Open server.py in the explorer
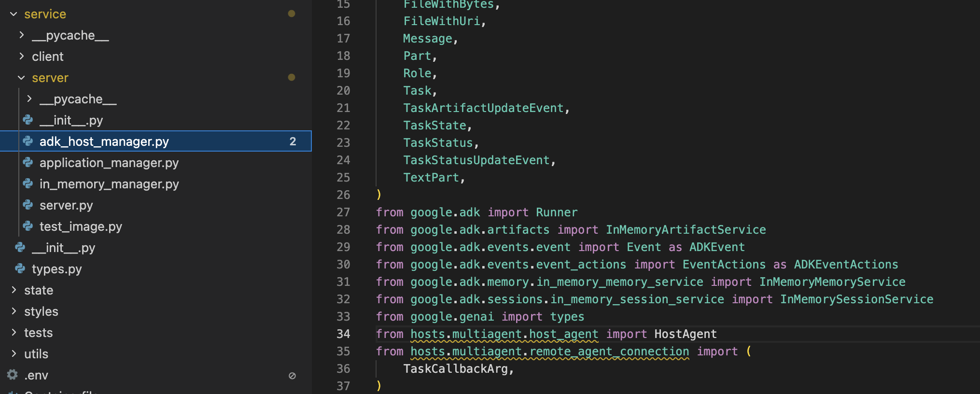980x394 pixels. click(x=66, y=205)
